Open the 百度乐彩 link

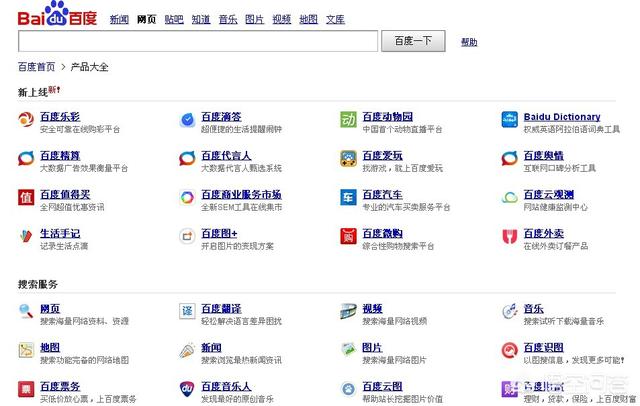coord(60,117)
